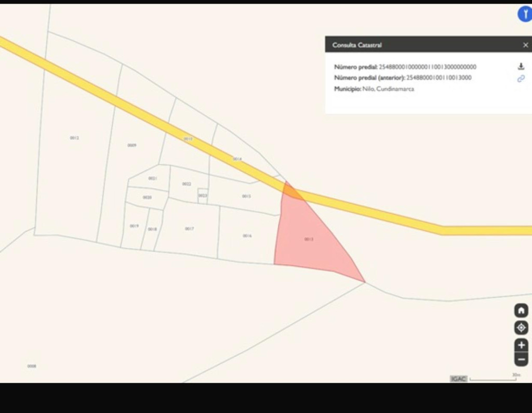Click the blue tools wrench icon
The image size is (532, 413).
[524, 15]
